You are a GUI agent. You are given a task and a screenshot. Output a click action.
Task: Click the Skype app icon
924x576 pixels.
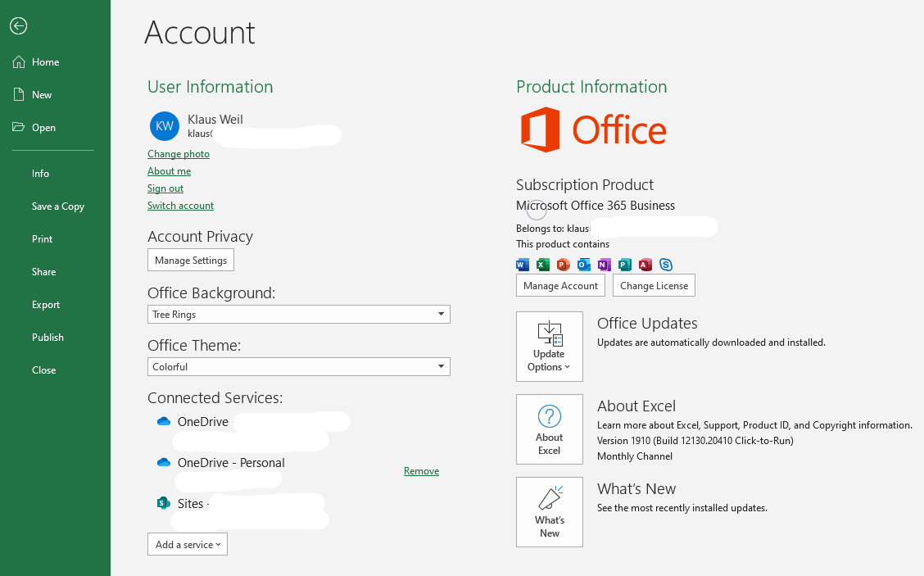[666, 265]
